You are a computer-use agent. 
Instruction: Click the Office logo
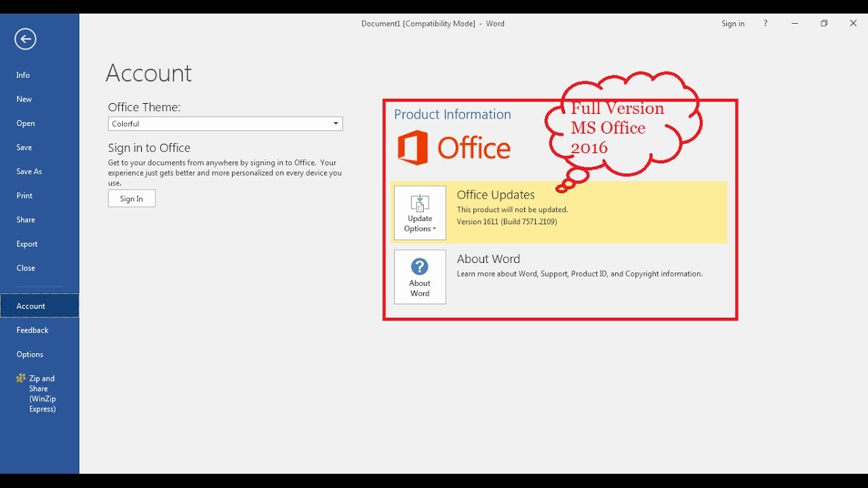coord(454,148)
